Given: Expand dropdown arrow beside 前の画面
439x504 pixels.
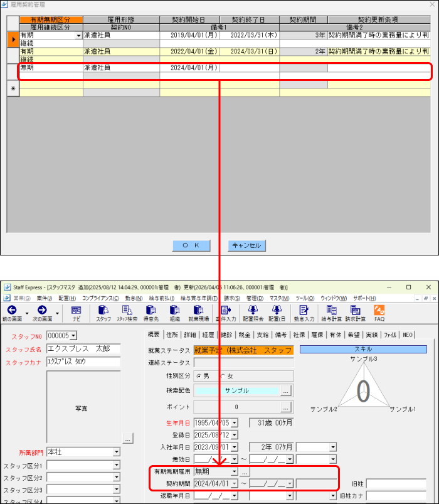Looking at the screenshot, I should (x=27, y=313).
